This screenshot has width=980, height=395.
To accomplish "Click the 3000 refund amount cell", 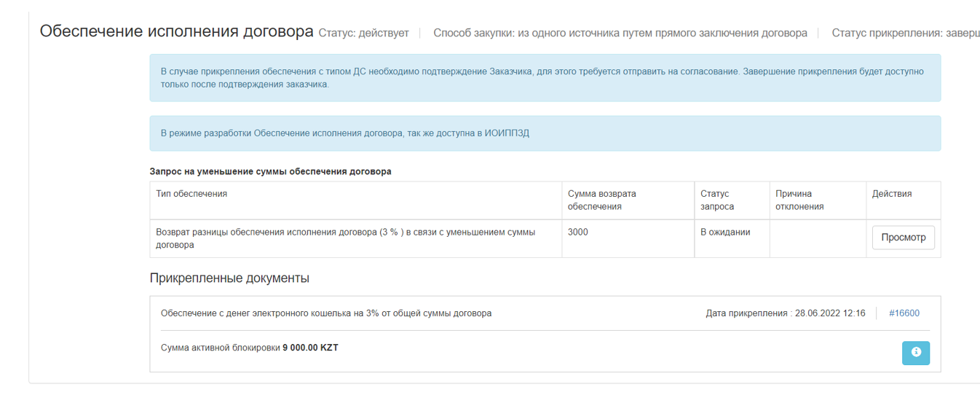I will [578, 232].
